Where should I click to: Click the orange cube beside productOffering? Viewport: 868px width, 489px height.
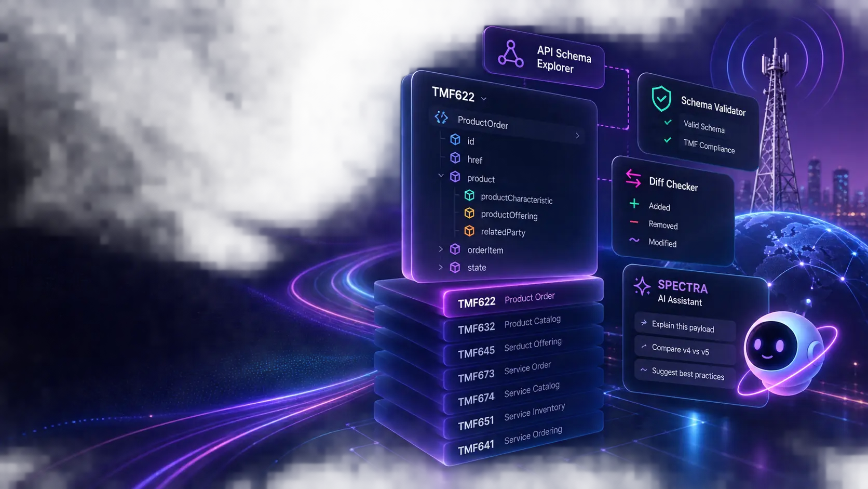click(469, 213)
